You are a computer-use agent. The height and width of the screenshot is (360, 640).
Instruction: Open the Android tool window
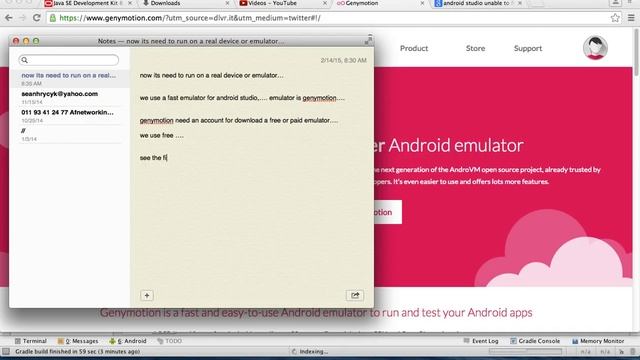coord(128,341)
